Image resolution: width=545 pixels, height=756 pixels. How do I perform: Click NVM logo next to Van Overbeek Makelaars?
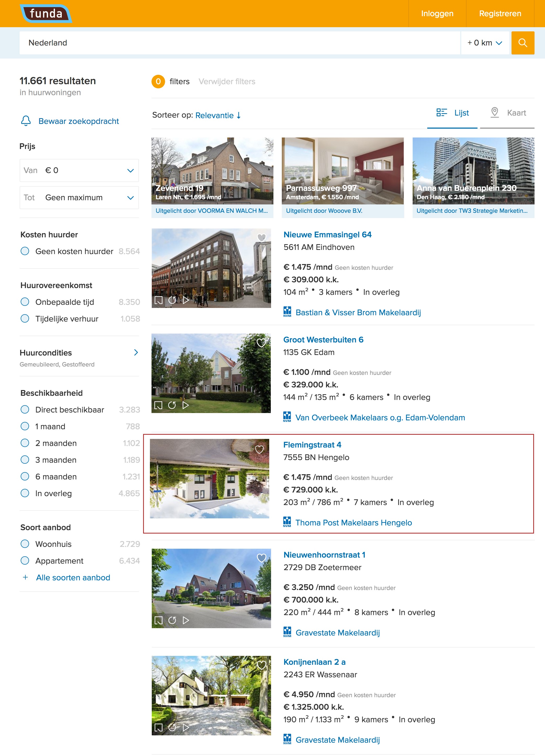[x=287, y=417]
